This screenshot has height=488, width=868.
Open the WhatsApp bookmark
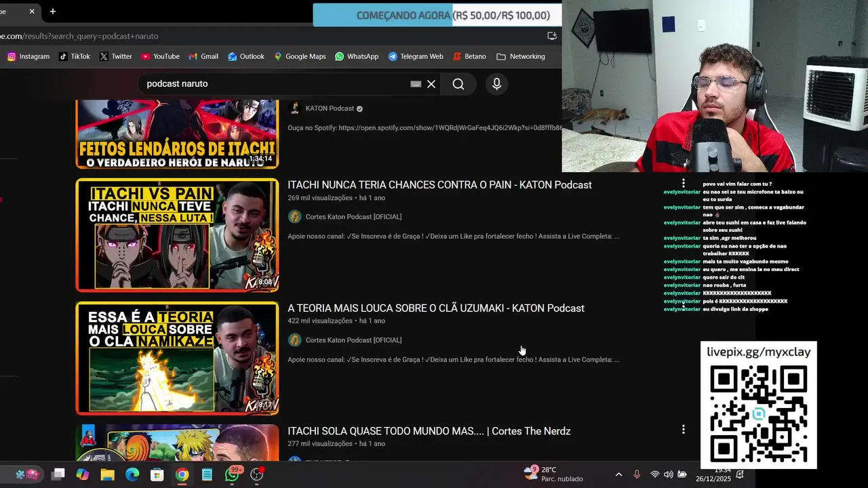(357, 56)
